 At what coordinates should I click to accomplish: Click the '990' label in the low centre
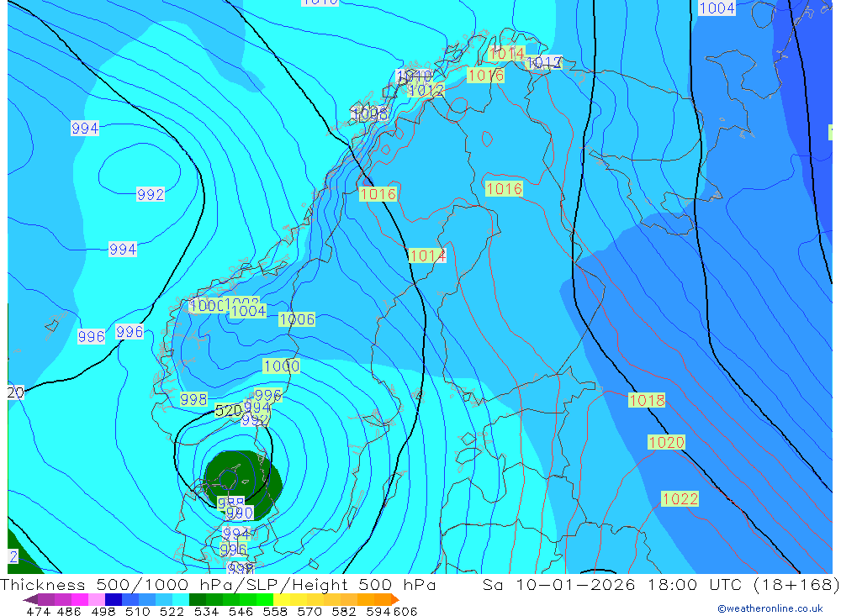click(x=239, y=513)
